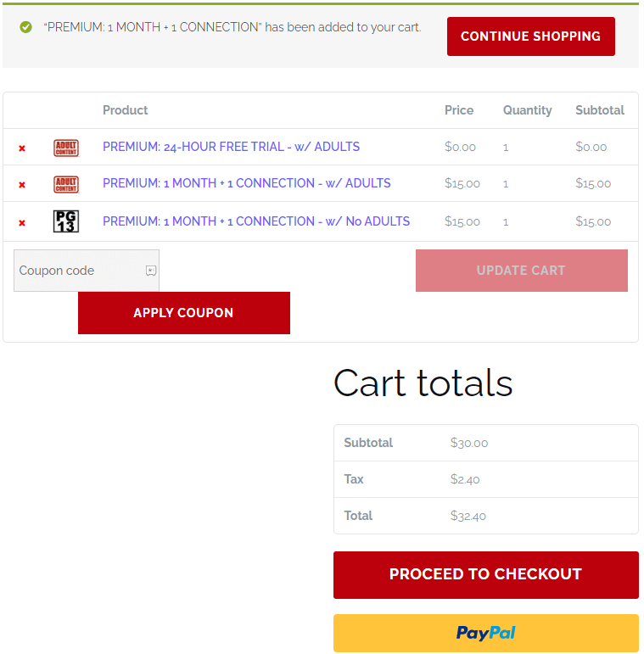This screenshot has height=654, width=644.
Task: Proceed to Checkout
Action: click(x=486, y=575)
